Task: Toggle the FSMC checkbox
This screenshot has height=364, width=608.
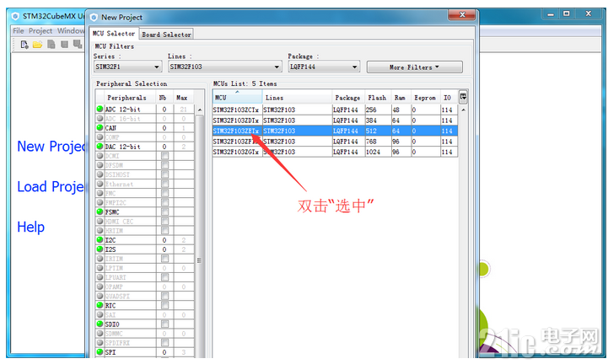Action: [x=164, y=211]
